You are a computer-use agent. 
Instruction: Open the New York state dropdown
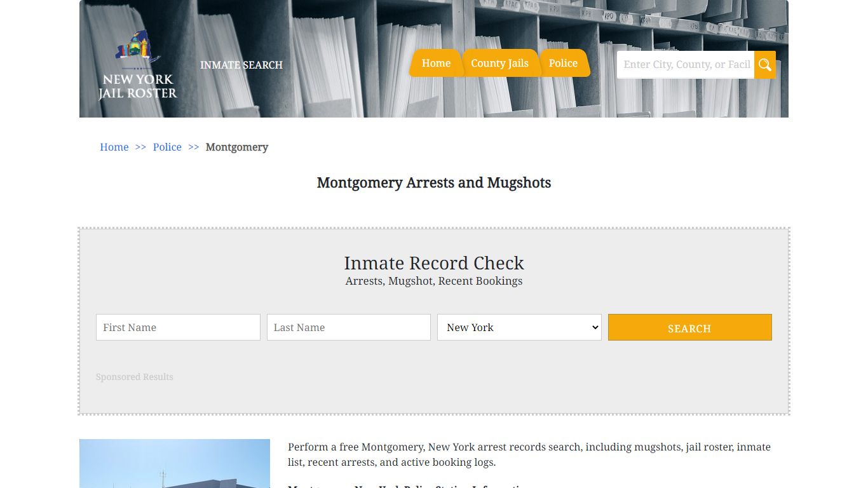pos(519,327)
